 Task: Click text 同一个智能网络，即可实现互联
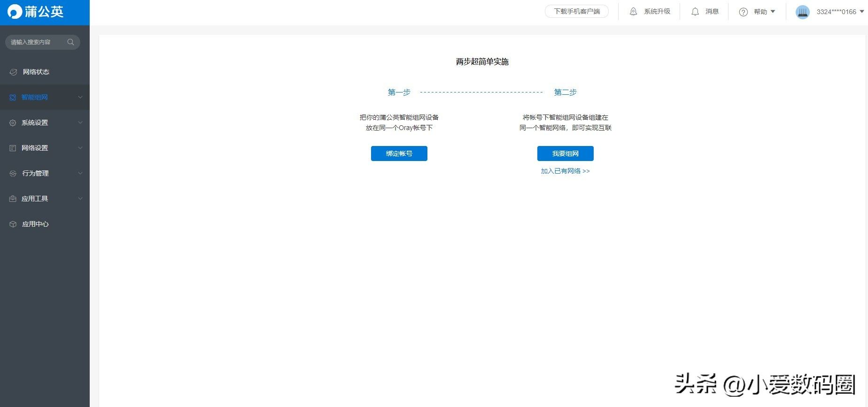(566, 128)
